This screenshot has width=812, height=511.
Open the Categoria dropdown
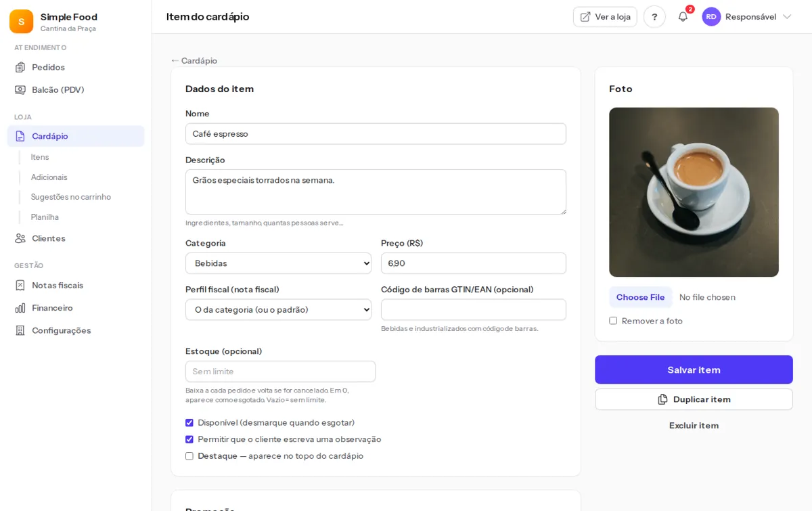[278, 263]
